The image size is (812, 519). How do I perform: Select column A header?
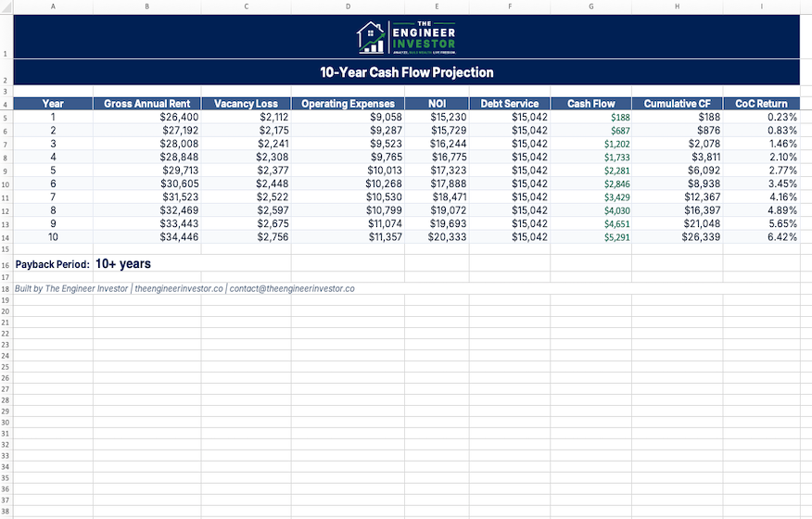53,6
